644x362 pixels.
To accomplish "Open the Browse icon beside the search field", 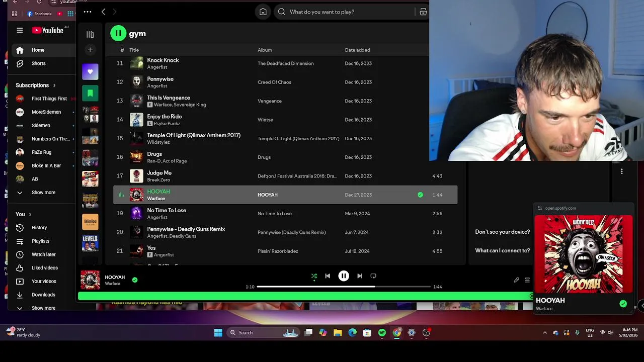I will [x=423, y=12].
